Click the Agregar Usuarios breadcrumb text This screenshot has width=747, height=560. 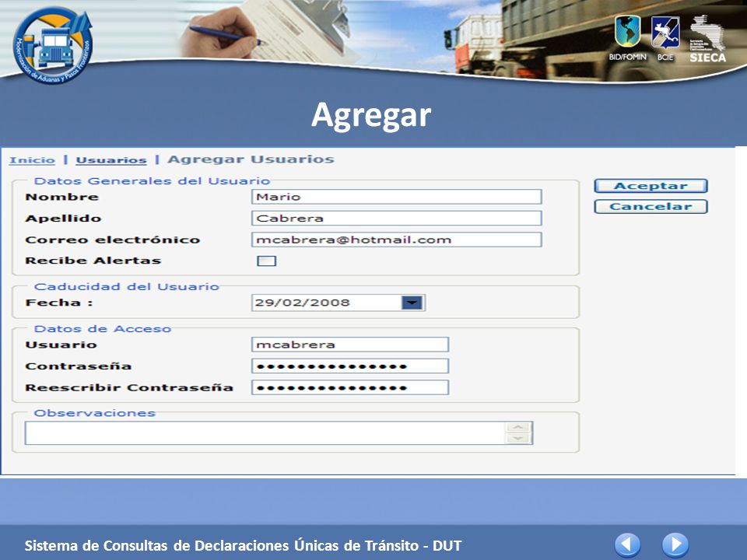point(251,159)
